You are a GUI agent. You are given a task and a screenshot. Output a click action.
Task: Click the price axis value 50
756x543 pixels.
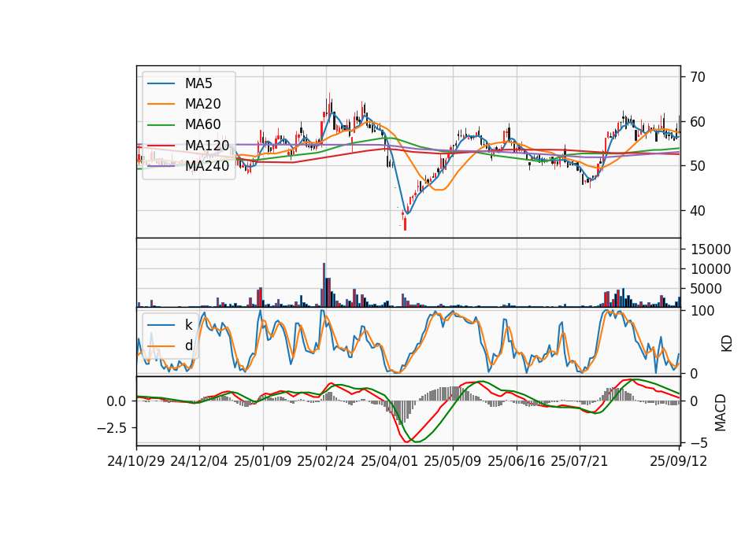698,166
